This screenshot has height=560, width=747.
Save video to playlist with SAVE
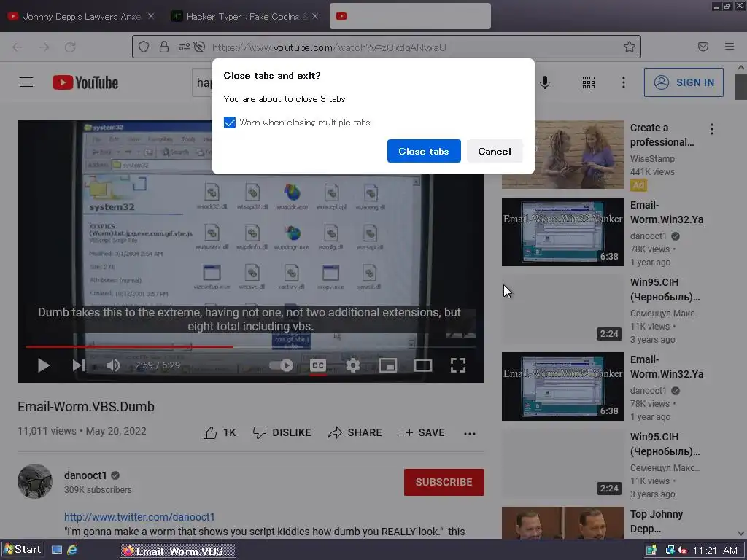coord(421,432)
